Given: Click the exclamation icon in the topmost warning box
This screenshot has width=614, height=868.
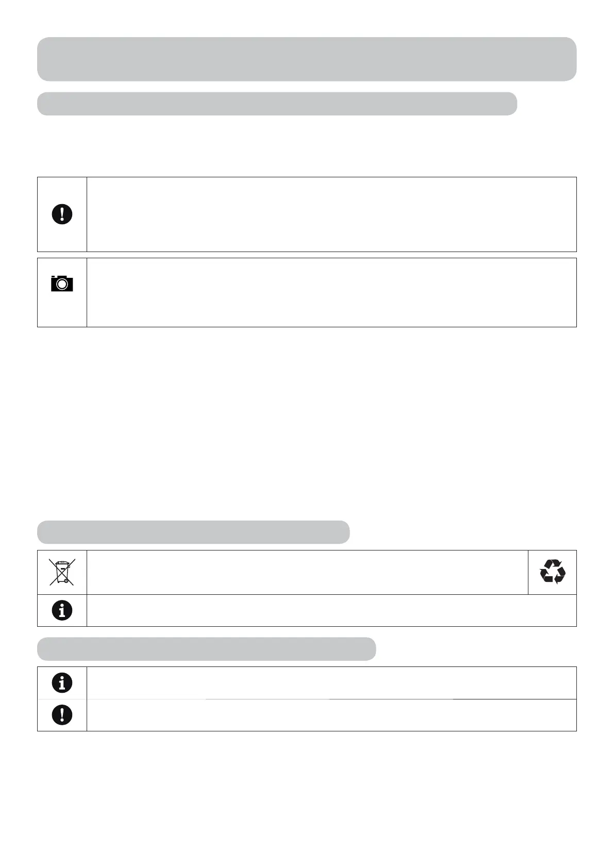Looking at the screenshot, I should 62,214.
